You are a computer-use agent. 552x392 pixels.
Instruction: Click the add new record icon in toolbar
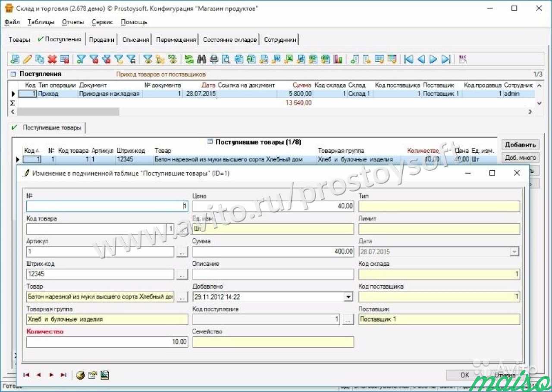pos(15,59)
